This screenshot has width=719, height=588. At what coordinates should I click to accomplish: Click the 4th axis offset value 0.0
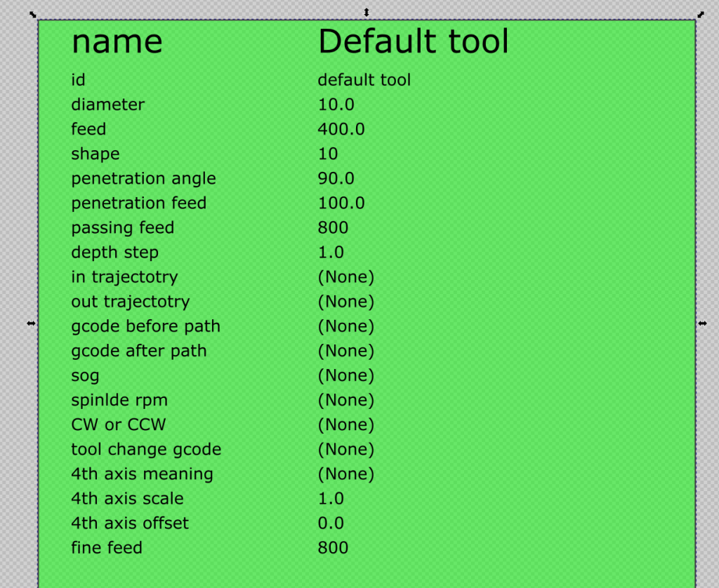(331, 523)
